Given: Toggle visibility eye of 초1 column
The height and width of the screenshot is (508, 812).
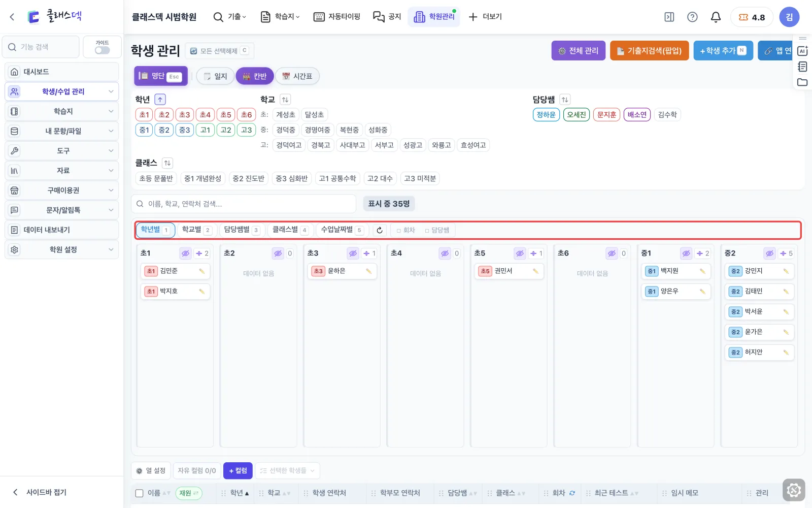Looking at the screenshot, I should click(x=186, y=253).
